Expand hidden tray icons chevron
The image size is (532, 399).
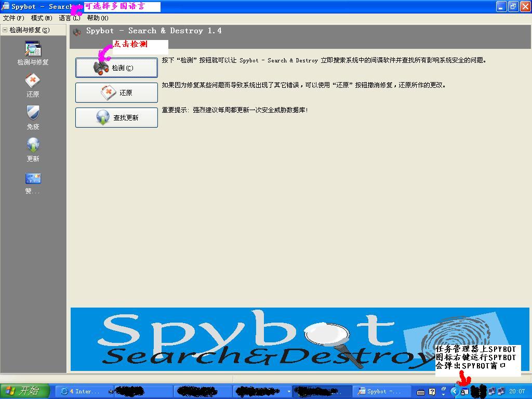pyautogui.click(x=454, y=391)
